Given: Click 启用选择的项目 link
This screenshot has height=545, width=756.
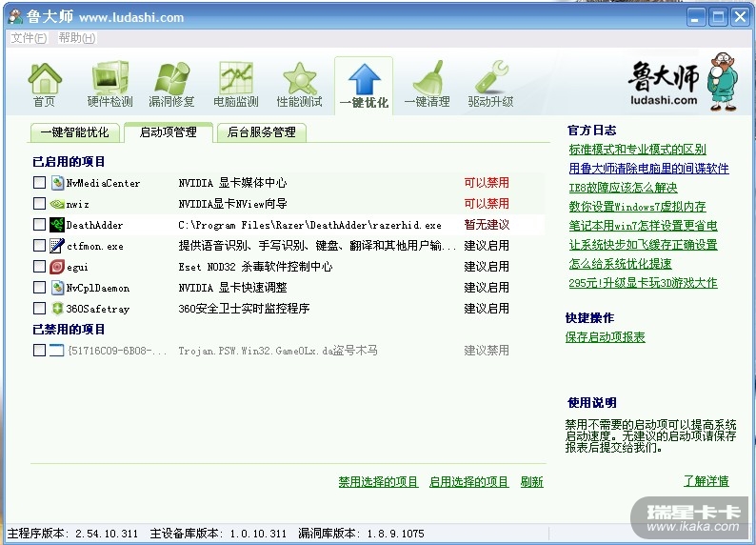Looking at the screenshot, I should pyautogui.click(x=468, y=482).
